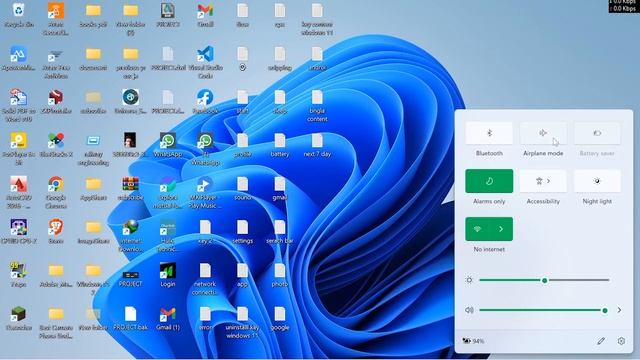Screen dimensions: 640x360
Task: Select the BlueStacks X shortcut
Action: [56, 145]
